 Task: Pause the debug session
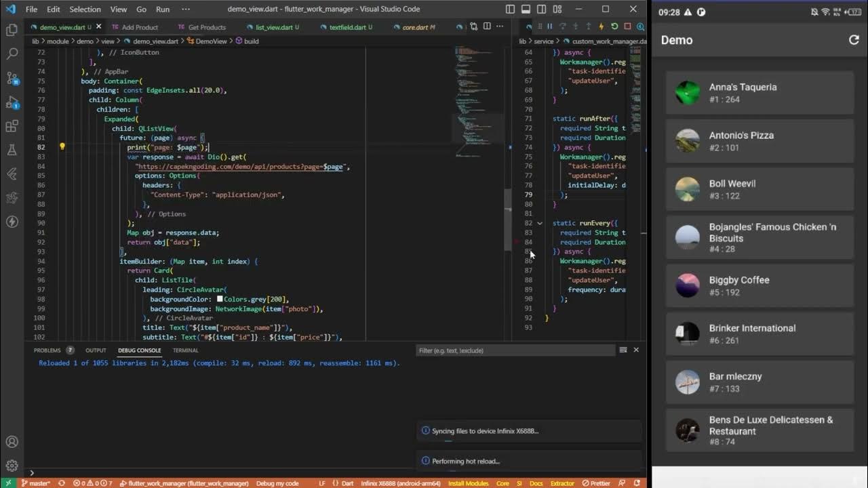point(550,26)
